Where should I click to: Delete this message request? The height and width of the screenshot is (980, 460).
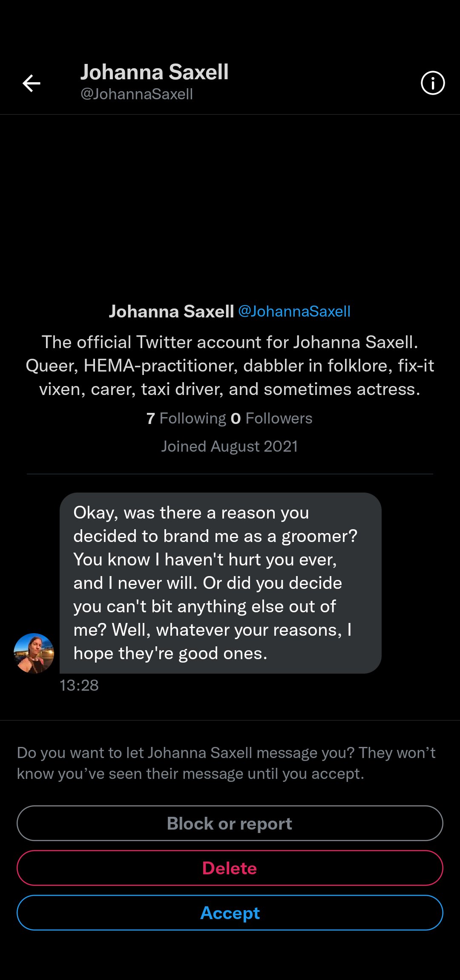click(230, 868)
